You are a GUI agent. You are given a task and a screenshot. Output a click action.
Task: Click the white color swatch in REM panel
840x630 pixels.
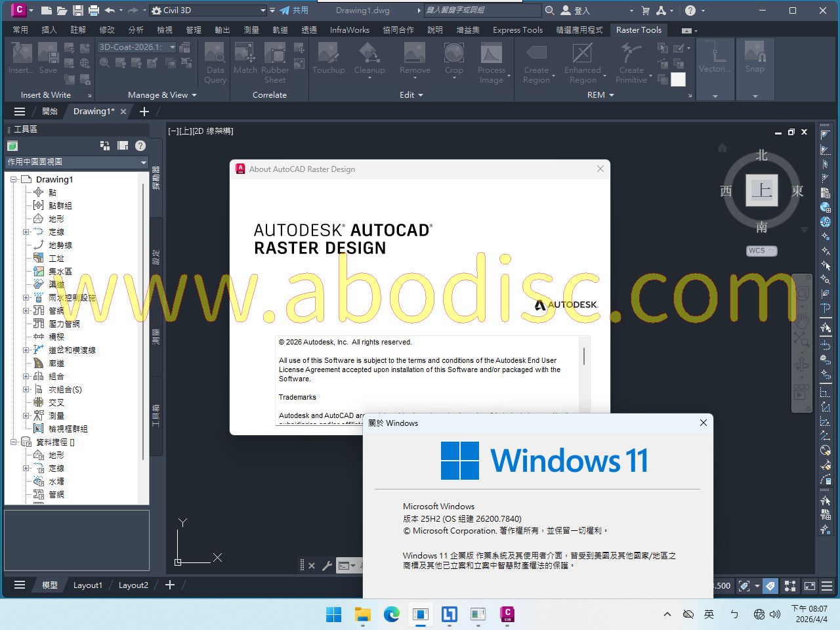(x=679, y=79)
